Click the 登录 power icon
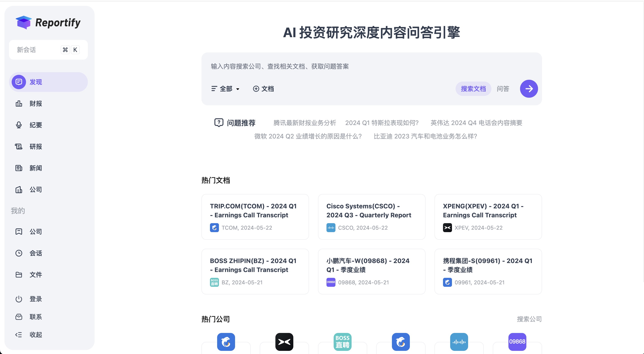644x354 pixels. pos(19,299)
